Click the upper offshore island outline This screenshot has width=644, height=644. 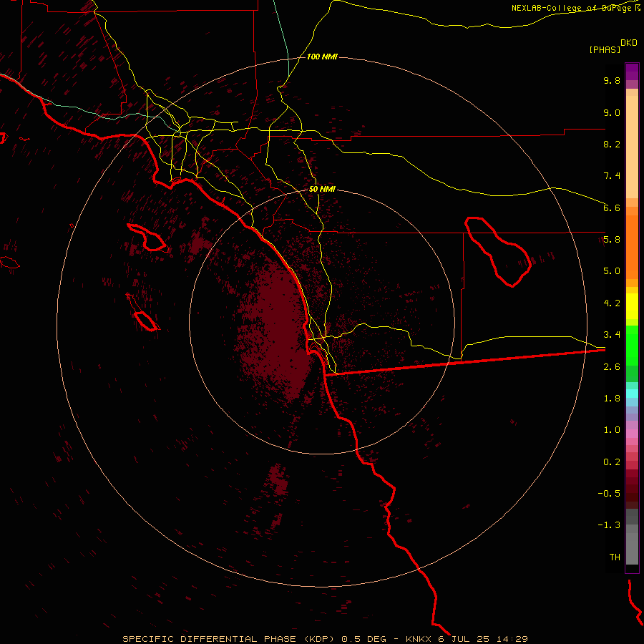point(147,238)
